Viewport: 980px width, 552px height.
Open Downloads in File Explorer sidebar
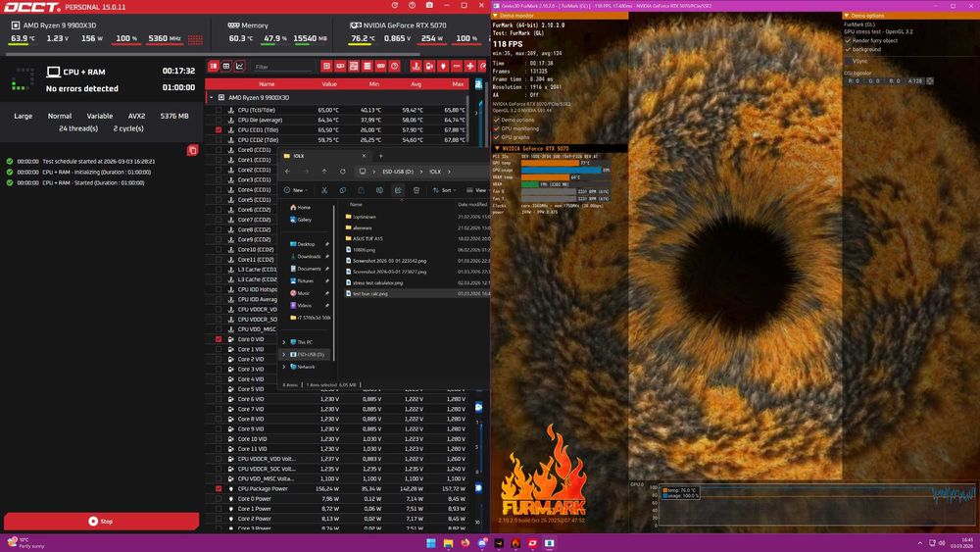click(305, 256)
